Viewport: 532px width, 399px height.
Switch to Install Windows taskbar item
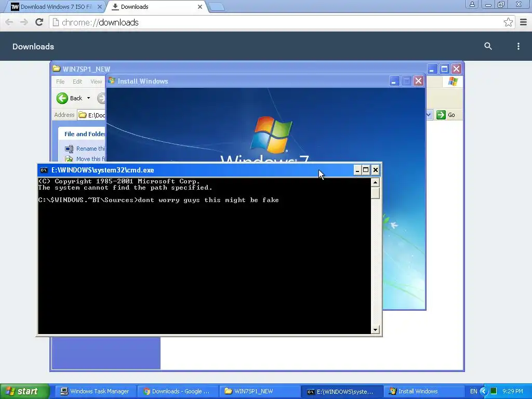point(424,391)
